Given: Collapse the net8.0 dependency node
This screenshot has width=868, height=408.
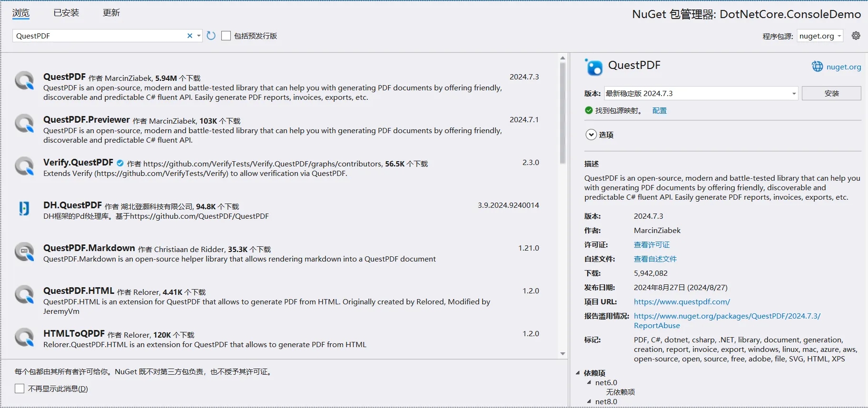Looking at the screenshot, I should (x=589, y=401).
